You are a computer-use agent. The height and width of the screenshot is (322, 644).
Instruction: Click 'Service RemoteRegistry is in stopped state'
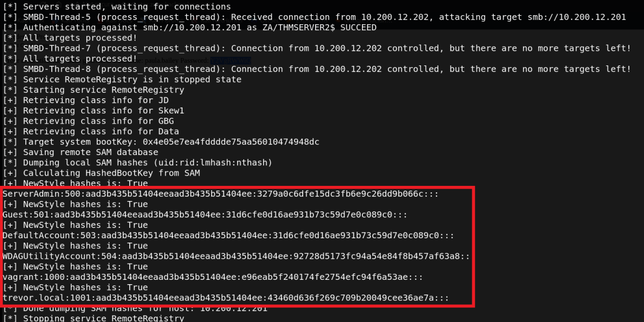(x=122, y=79)
